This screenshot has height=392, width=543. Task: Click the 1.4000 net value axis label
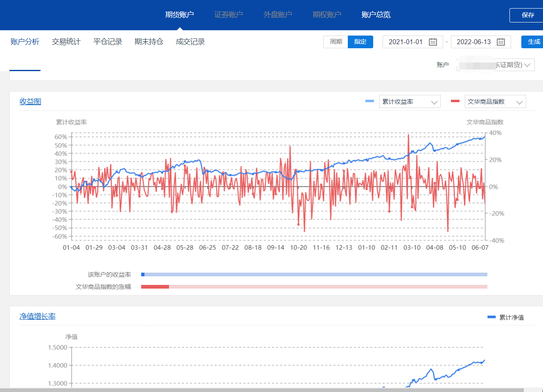click(58, 365)
